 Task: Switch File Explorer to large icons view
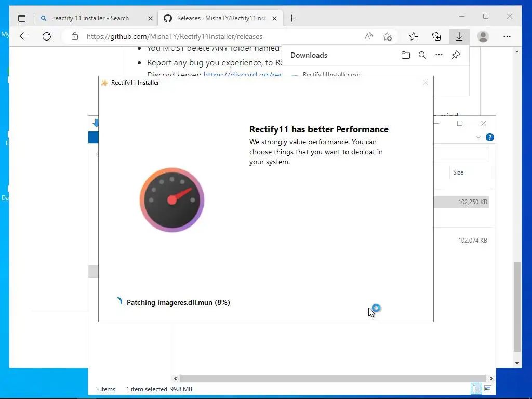click(488, 389)
